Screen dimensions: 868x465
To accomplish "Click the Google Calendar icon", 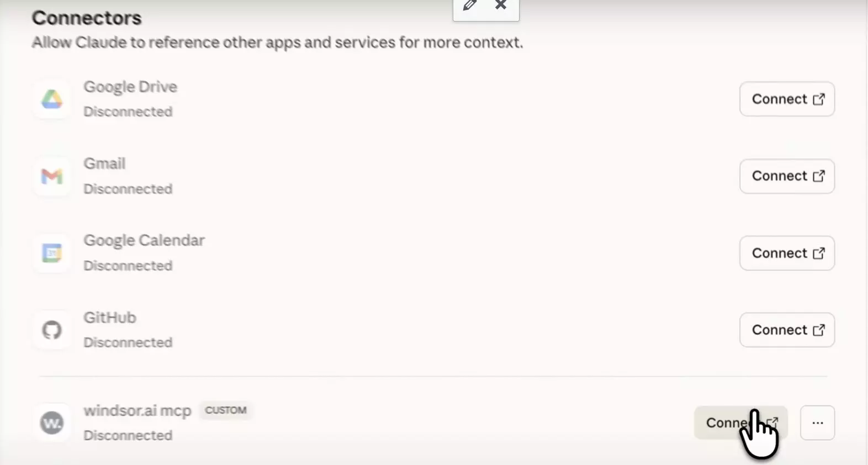I will (52, 253).
